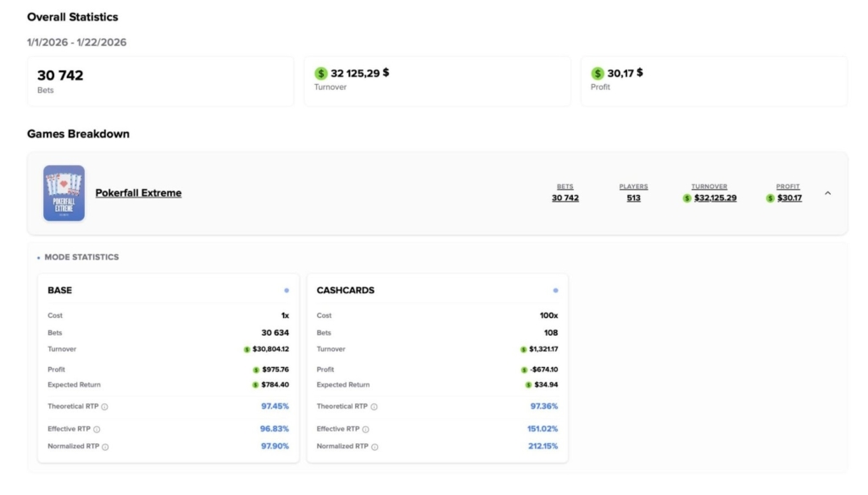Image resolution: width=868 pixels, height=495 pixels.
Task: Click the TURNOVER column header in games breakdown
Action: coord(709,186)
